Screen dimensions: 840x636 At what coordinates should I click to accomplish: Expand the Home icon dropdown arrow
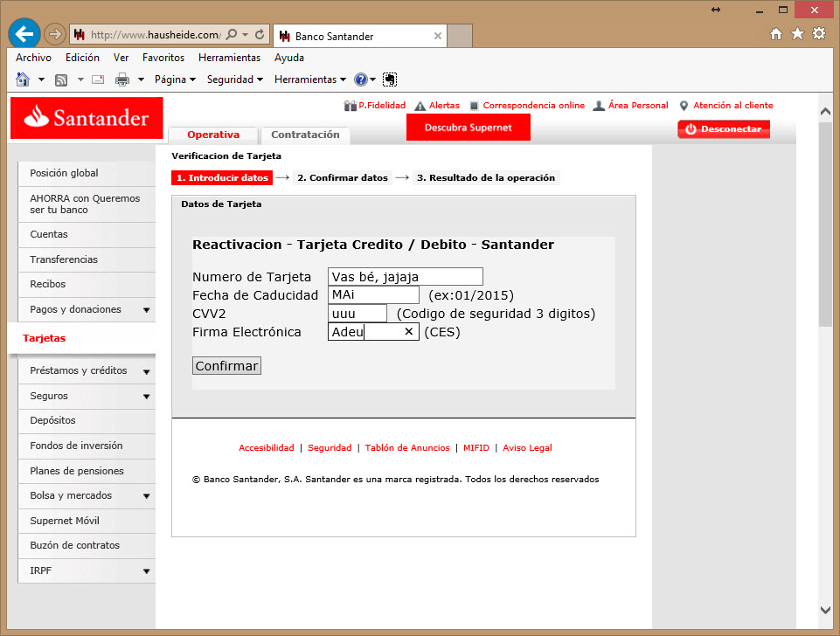[41, 79]
